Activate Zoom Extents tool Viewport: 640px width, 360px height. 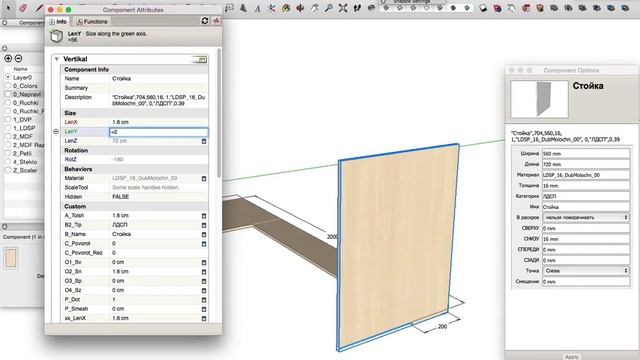coord(343,8)
